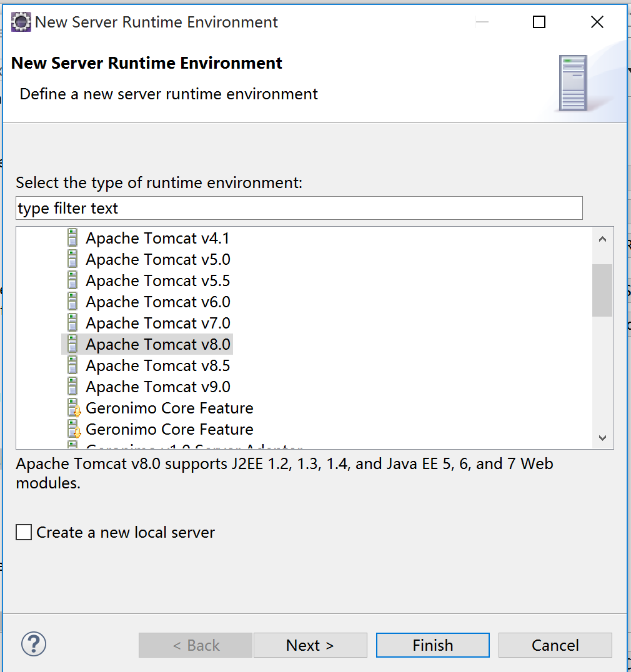Click the first Geronimo Core Feature icon
The image size is (631, 672).
click(74, 408)
